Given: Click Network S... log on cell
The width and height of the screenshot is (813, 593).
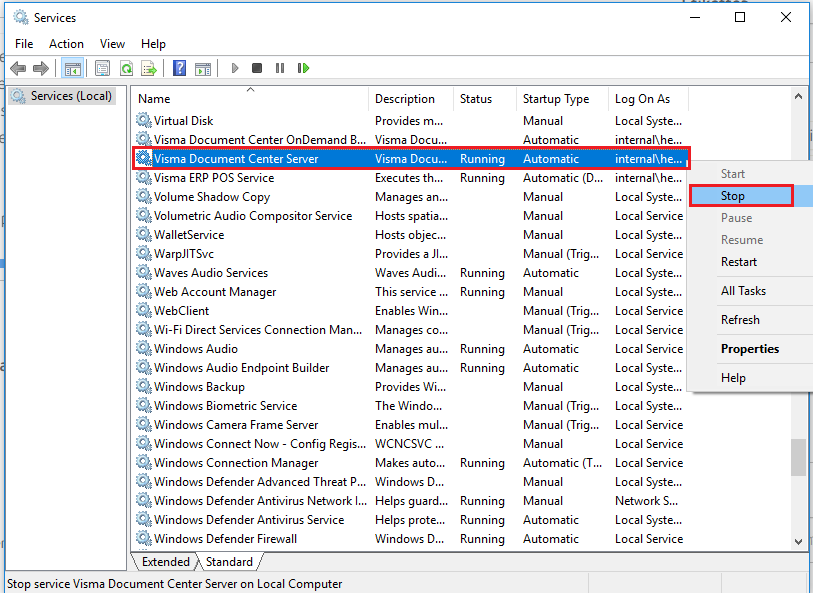Looking at the screenshot, I should coord(646,501).
